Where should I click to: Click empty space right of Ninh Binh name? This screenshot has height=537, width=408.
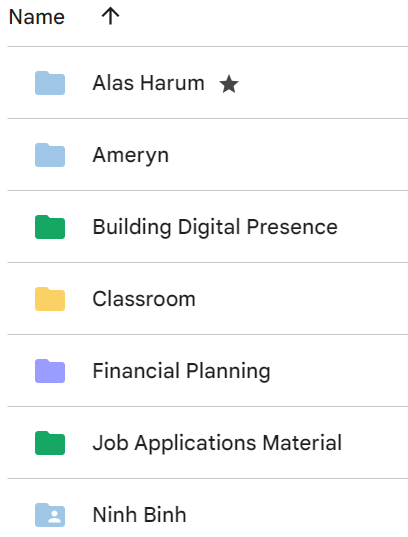pos(298,514)
